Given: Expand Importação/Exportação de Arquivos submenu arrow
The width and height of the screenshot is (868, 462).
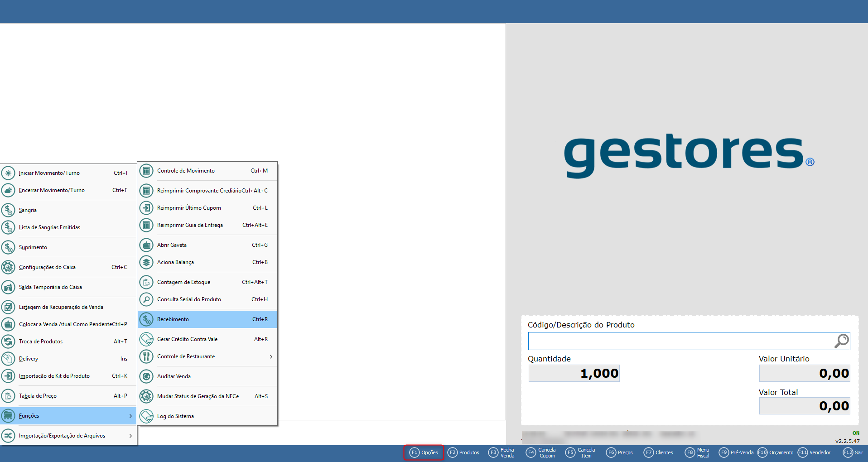Looking at the screenshot, I should click(130, 436).
